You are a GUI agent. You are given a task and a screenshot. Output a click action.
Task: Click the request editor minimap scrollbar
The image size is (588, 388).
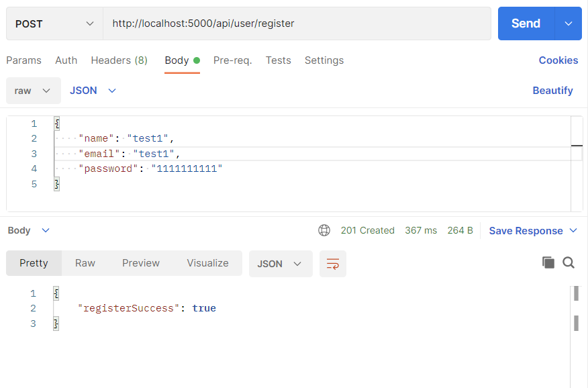577,164
